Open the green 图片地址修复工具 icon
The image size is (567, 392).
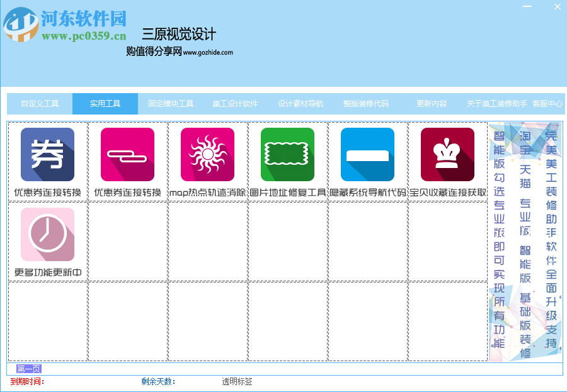[287, 154]
